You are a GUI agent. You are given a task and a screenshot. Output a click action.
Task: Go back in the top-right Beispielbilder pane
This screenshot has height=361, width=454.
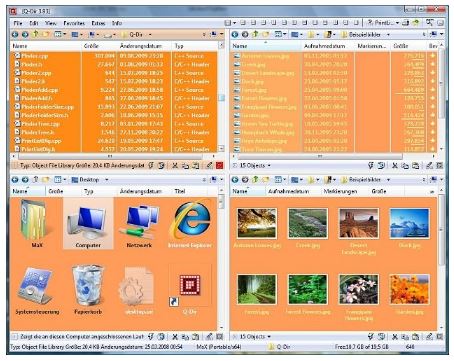click(235, 34)
